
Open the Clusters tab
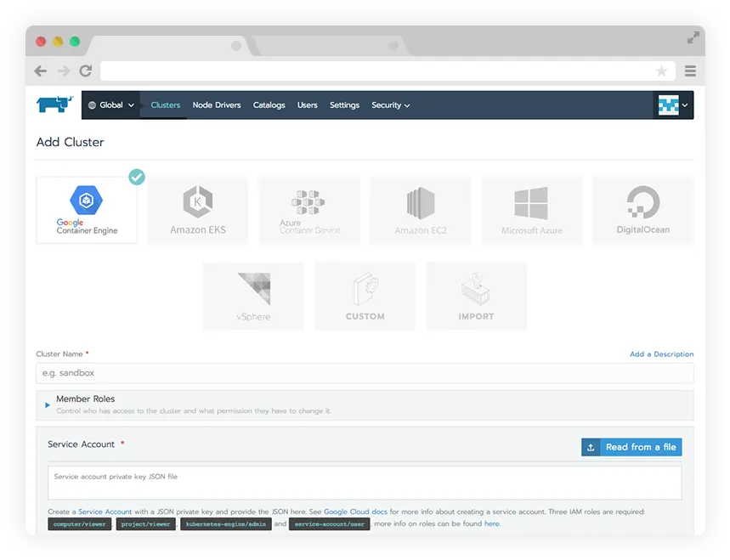(165, 105)
